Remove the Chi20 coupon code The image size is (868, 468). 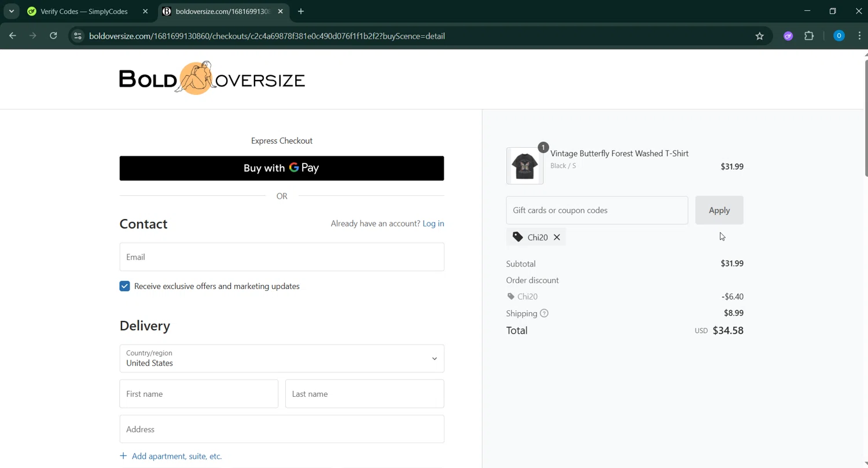click(557, 237)
